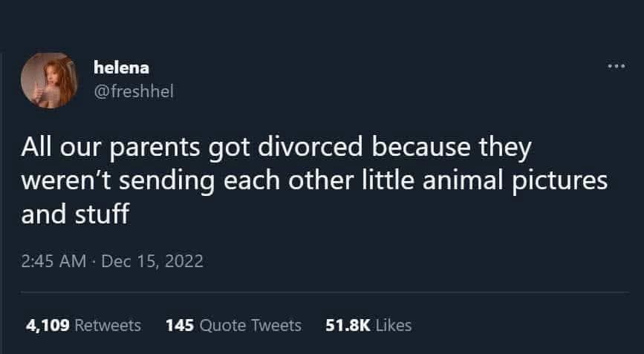Screen dimensions: 644x354
Task: View the Retweets list label
Action: [x=108, y=325]
